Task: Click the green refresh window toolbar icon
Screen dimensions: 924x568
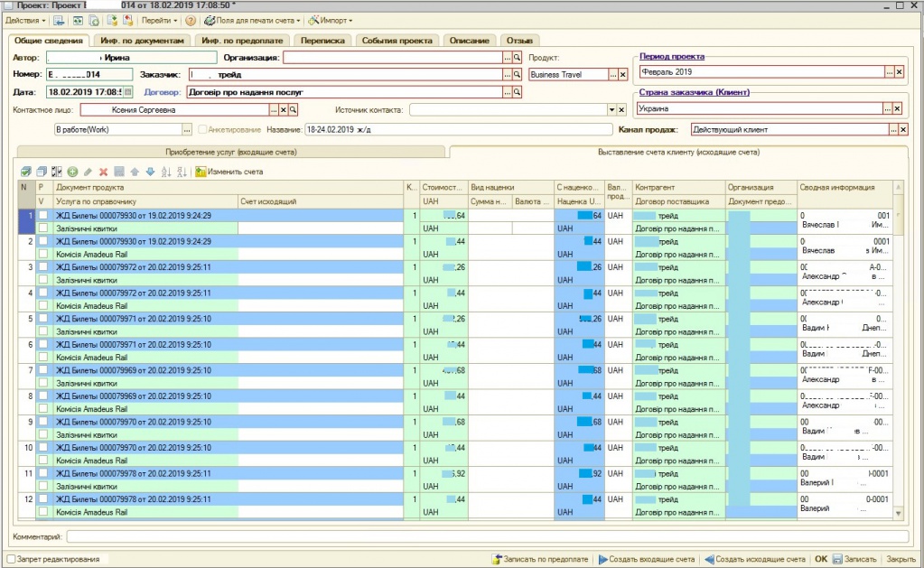Action: [x=78, y=21]
